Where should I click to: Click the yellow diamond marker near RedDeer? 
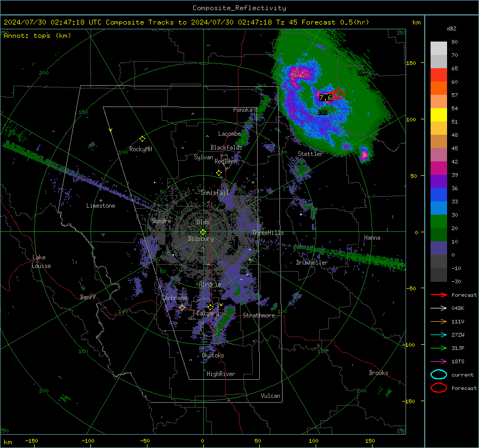coord(219,173)
